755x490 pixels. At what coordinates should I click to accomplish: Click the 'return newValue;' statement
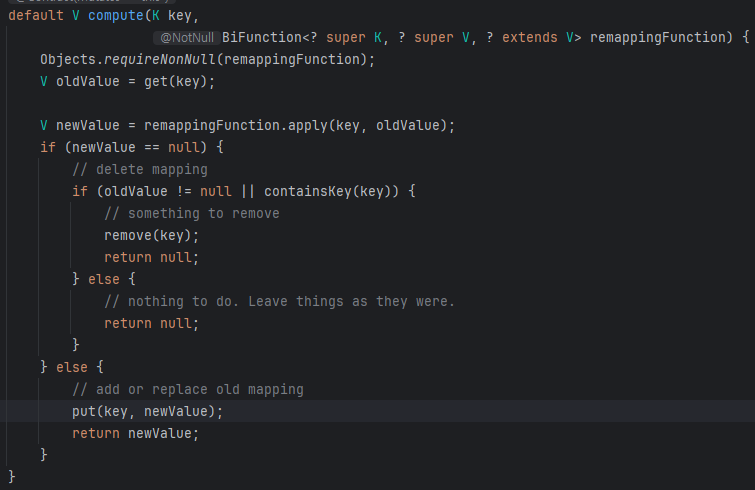(x=135, y=433)
